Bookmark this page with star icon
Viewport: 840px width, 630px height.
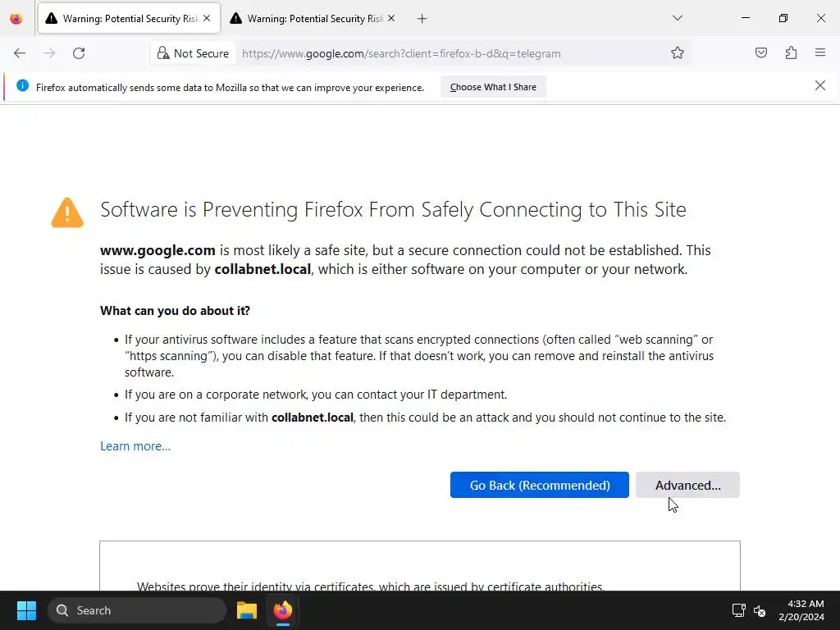point(678,53)
